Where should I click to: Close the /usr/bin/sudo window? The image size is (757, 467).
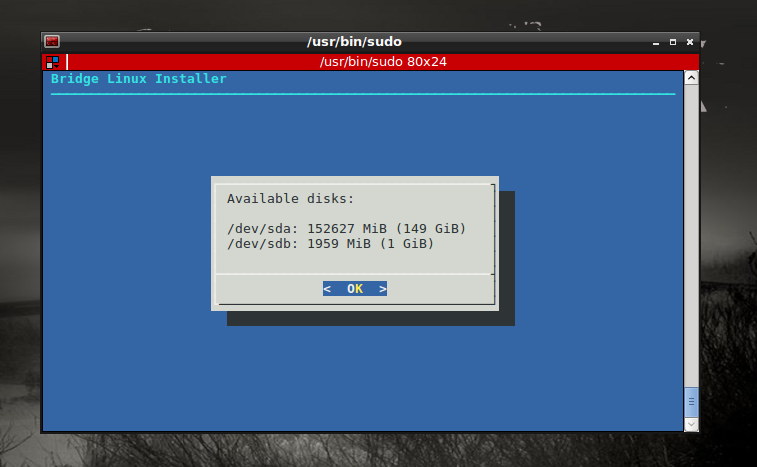pos(690,42)
